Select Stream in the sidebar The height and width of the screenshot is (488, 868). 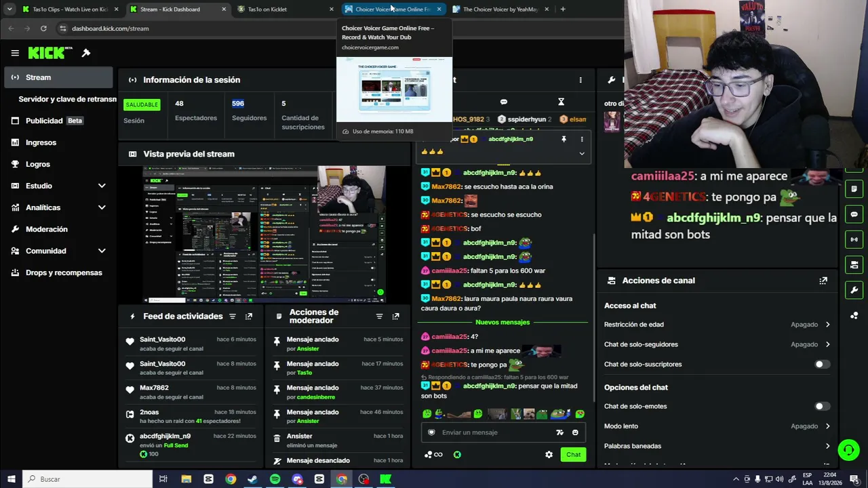click(x=58, y=77)
